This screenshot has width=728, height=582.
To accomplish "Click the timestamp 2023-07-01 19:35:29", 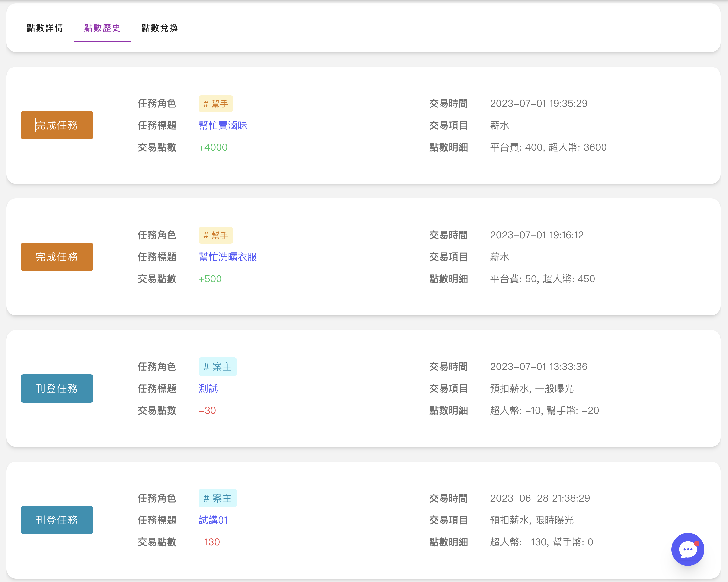I will point(539,103).
